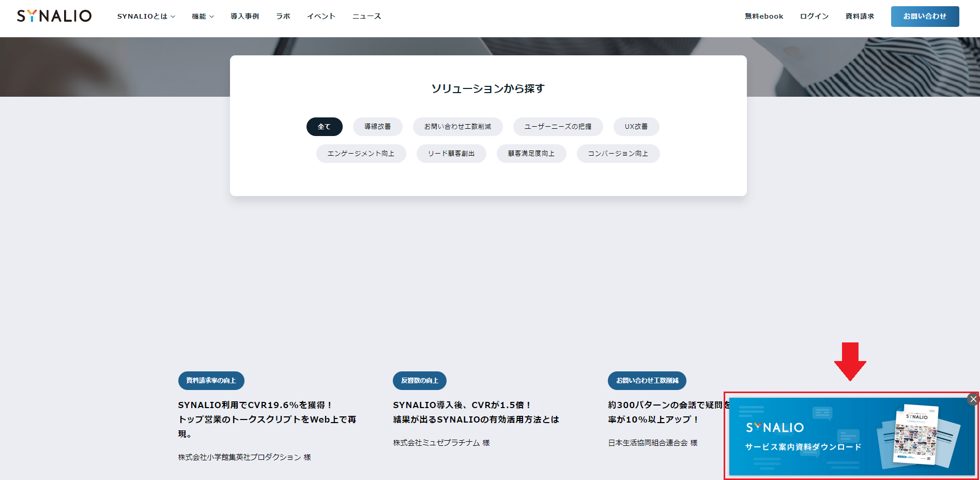Image resolution: width=980 pixels, height=480 pixels.
Task: Click 株式会社ミュゼプラチナム 様 text
Action: (x=441, y=443)
